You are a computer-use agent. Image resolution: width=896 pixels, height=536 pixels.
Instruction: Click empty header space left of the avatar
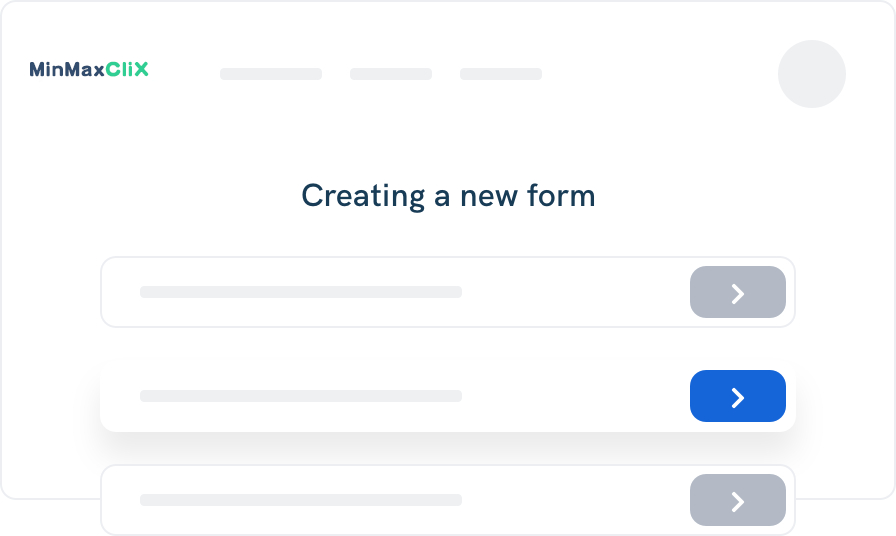pyautogui.click(x=660, y=74)
